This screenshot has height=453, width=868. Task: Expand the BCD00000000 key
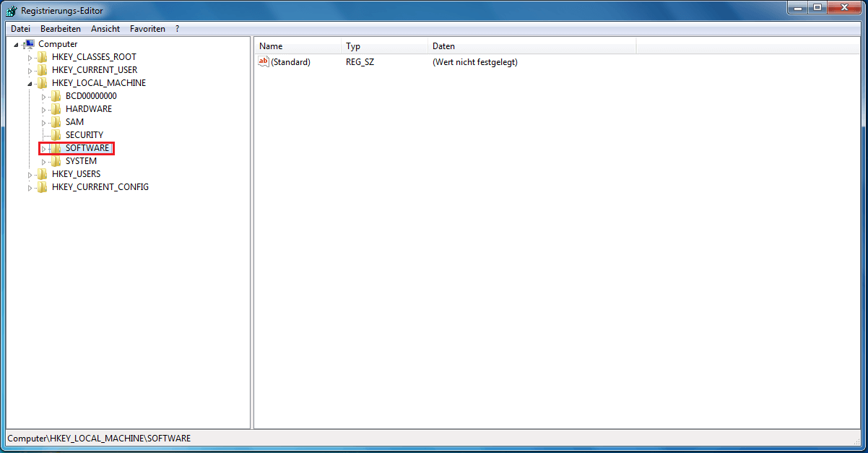pyautogui.click(x=44, y=97)
